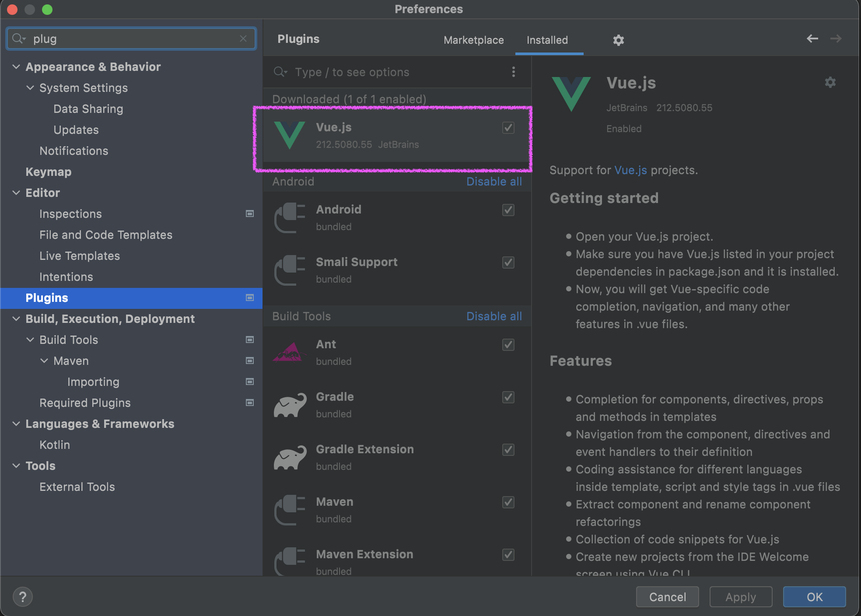
Task: Clear the settings search field with X
Action: point(243,38)
